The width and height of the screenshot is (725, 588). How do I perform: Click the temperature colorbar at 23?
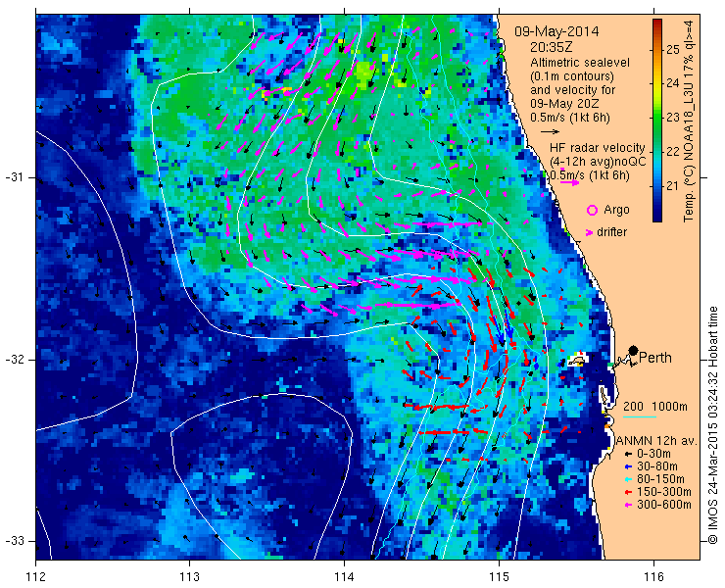click(x=657, y=118)
